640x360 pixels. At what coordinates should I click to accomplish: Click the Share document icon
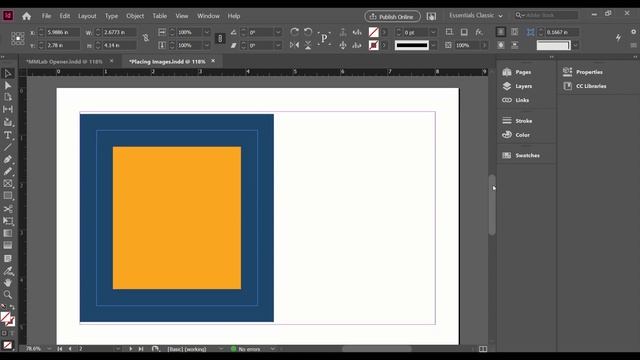tap(431, 16)
